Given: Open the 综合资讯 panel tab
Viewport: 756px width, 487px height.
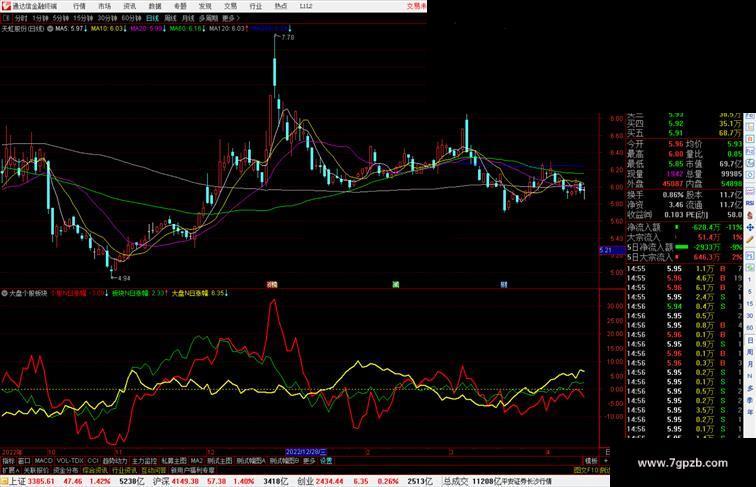Looking at the screenshot, I should point(95,470).
